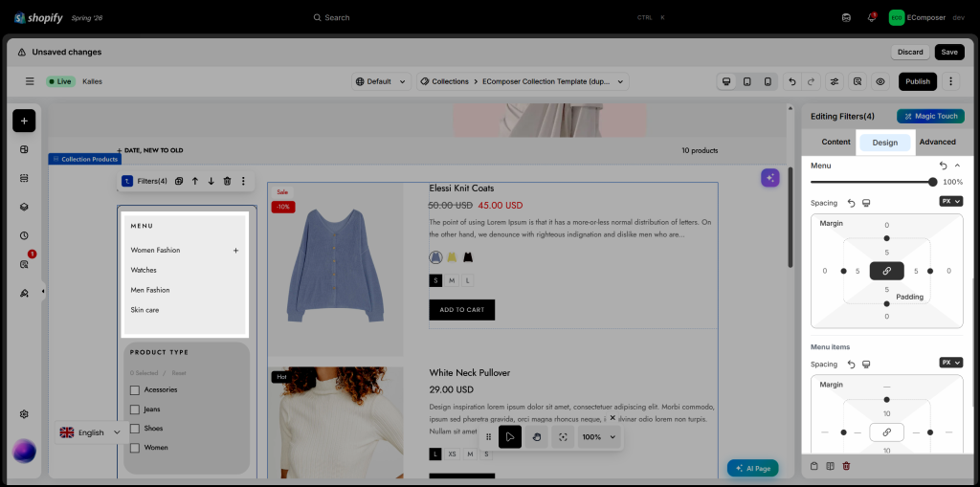980x487 pixels.
Task: Open the 3D box extensions icon
Action: point(24,207)
